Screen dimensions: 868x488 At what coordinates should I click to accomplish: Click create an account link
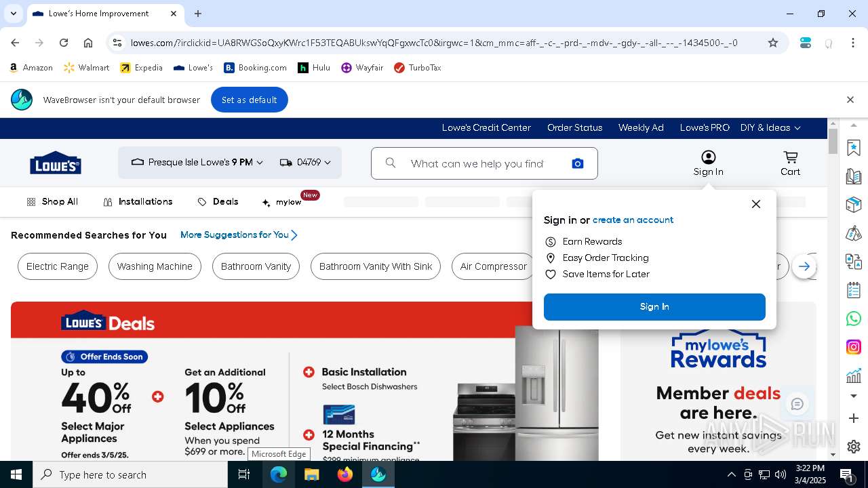[x=633, y=220]
